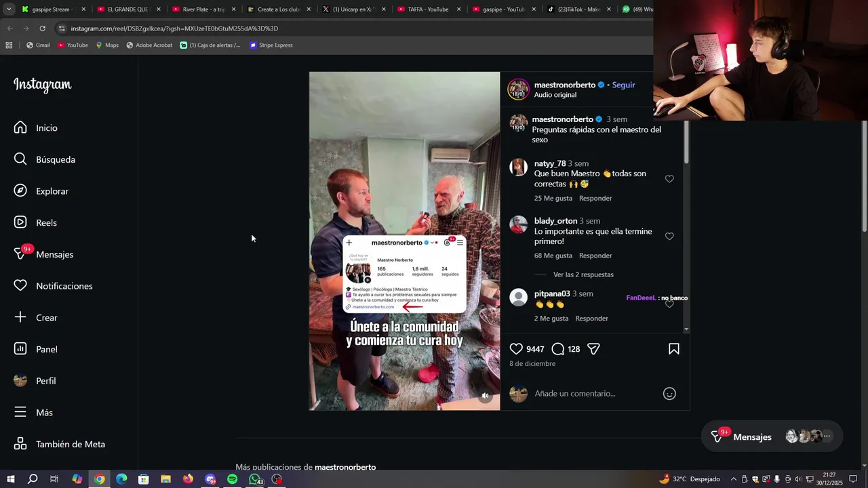Open Adobe Acrobat bookmark
The height and width of the screenshot is (488, 868).
[149, 45]
